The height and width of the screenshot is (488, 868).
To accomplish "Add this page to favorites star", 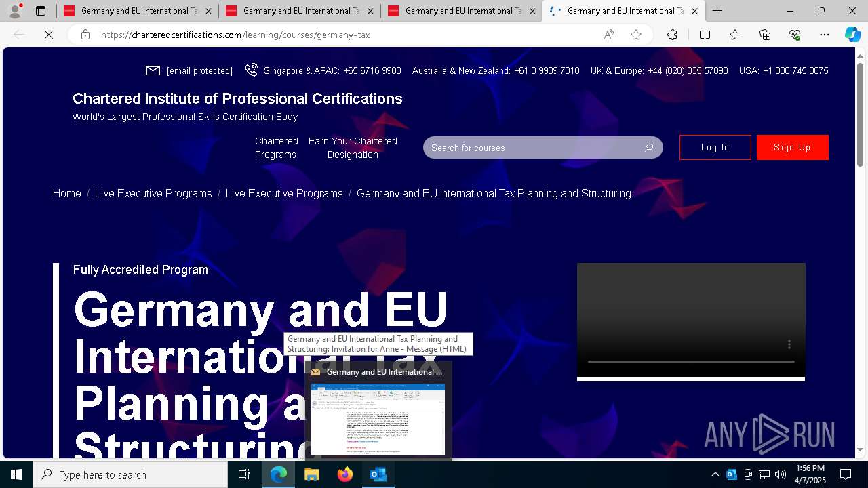I will pos(636,35).
